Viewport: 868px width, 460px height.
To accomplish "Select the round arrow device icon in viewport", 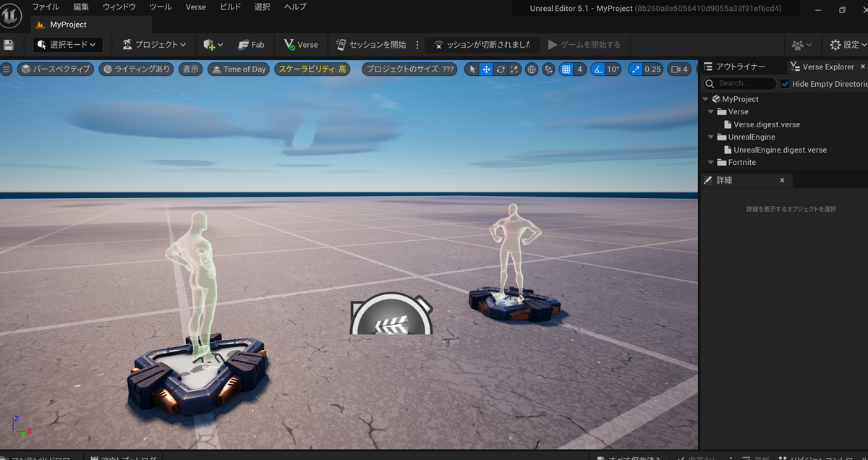I will click(x=391, y=314).
